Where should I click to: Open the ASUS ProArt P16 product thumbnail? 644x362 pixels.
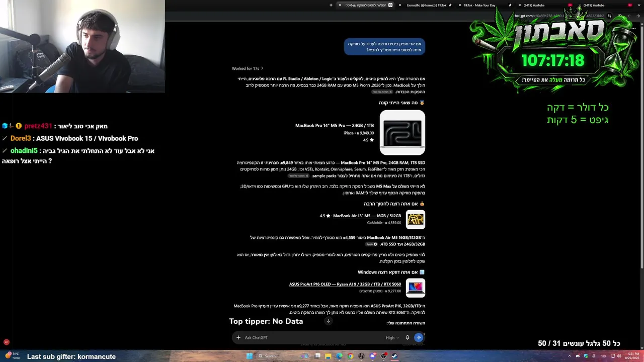tap(416, 288)
